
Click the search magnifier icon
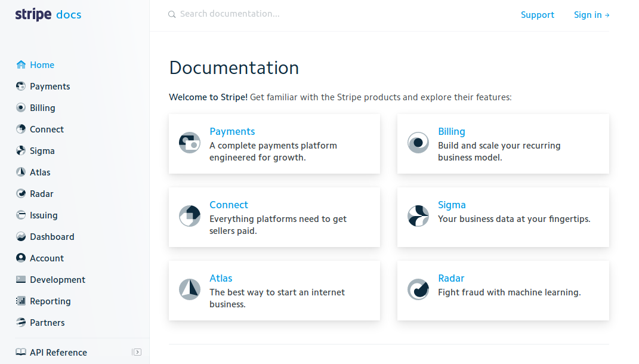pyautogui.click(x=172, y=14)
